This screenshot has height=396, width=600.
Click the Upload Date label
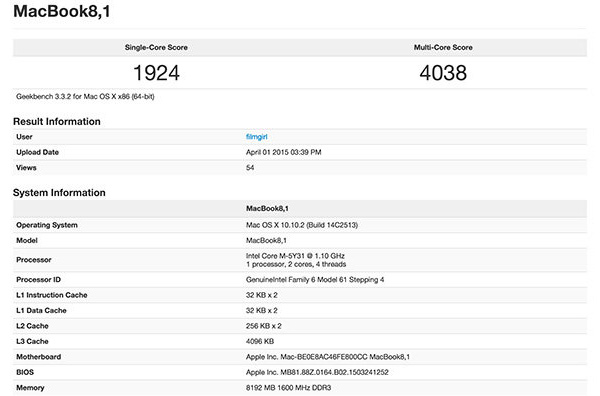(38, 152)
